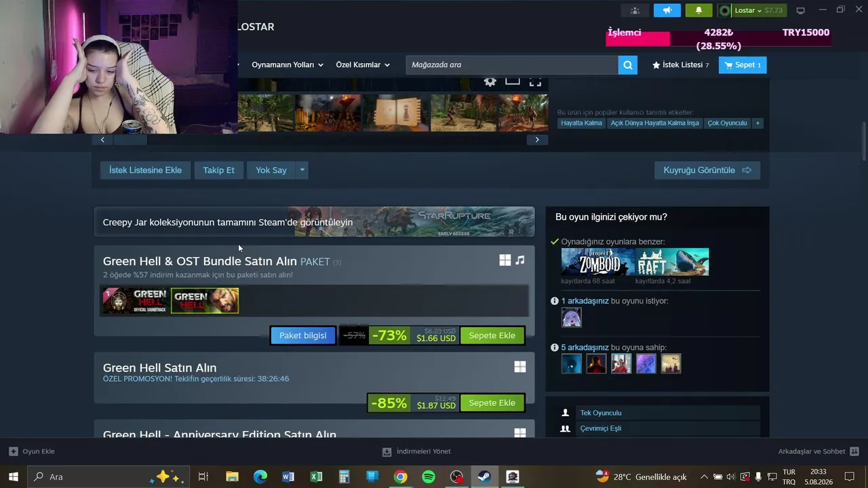868x488 pixels.
Task: Click the Hayatta Kalma tag
Action: point(582,123)
